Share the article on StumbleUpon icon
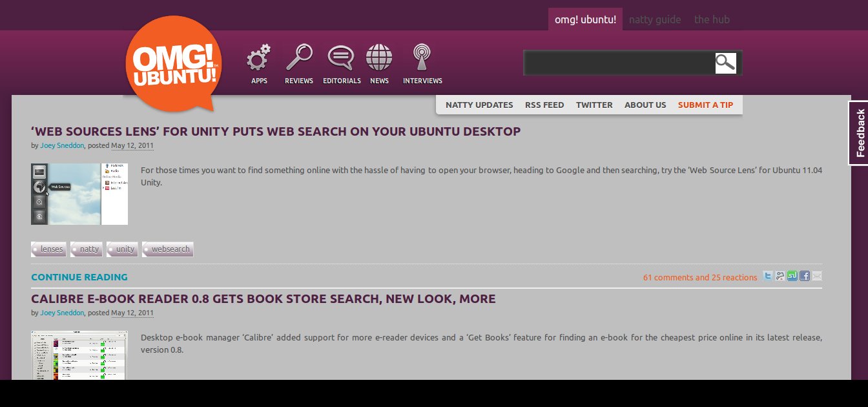This screenshot has height=407, width=868. pyautogui.click(x=792, y=277)
